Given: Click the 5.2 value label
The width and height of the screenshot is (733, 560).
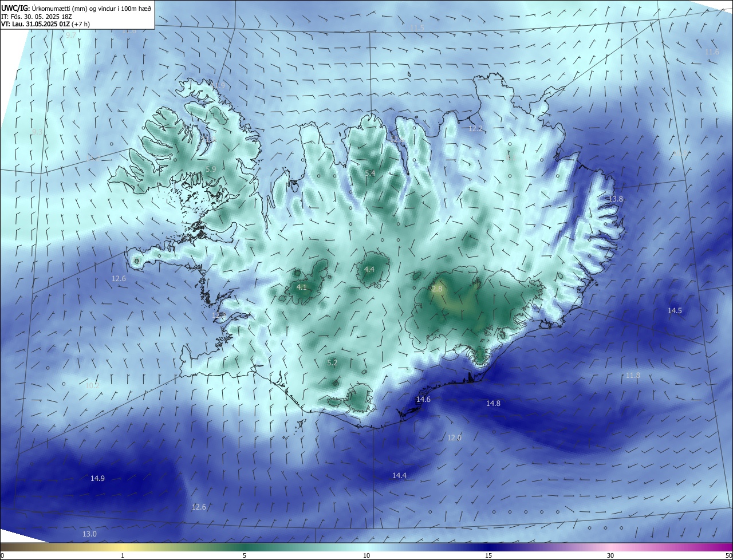Looking at the screenshot, I should point(332,362).
